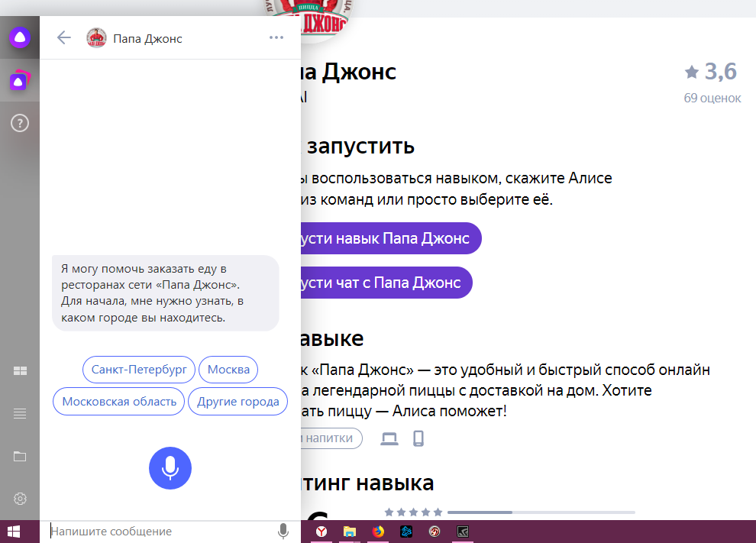
Task: Choose the Московская область suggestion
Action: tap(119, 401)
